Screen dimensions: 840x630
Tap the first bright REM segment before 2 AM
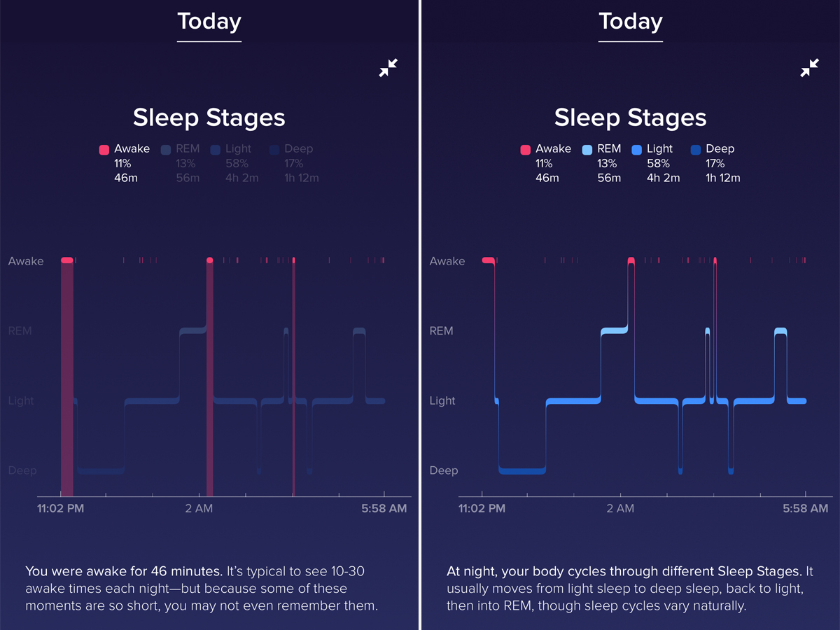(x=613, y=331)
